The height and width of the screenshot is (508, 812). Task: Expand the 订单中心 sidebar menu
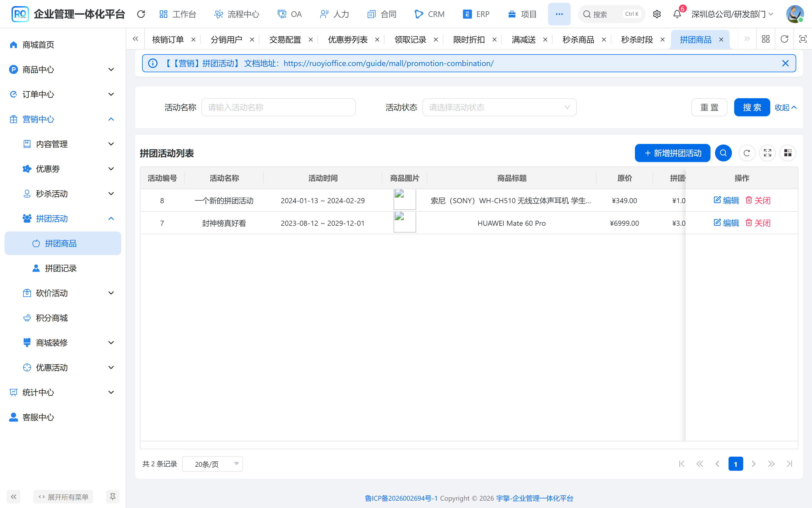(63, 95)
